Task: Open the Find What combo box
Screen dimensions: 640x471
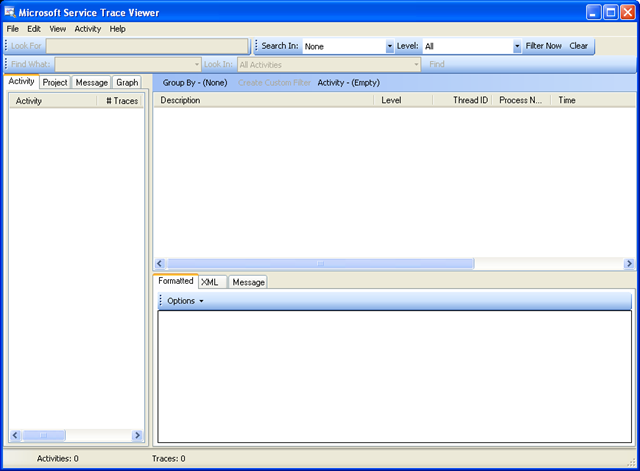Action: coord(128,64)
